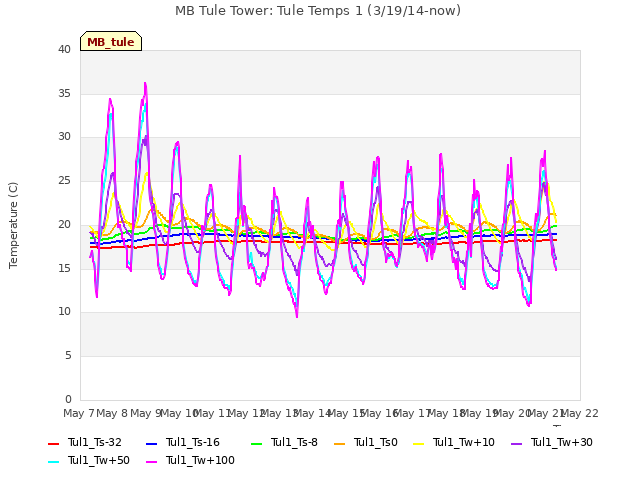
Task: Click the Temperature (C) axis label
Action: 13,225
